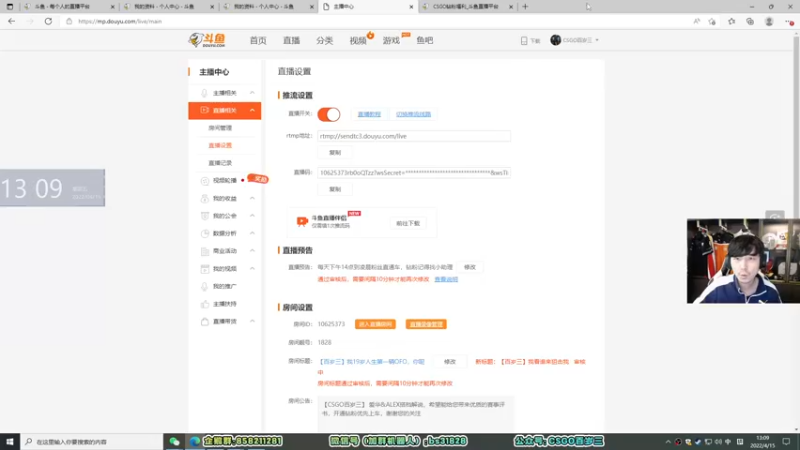This screenshot has height=450, width=800.
Task: Expand the 商业活动 section chevron
Action: [252, 251]
